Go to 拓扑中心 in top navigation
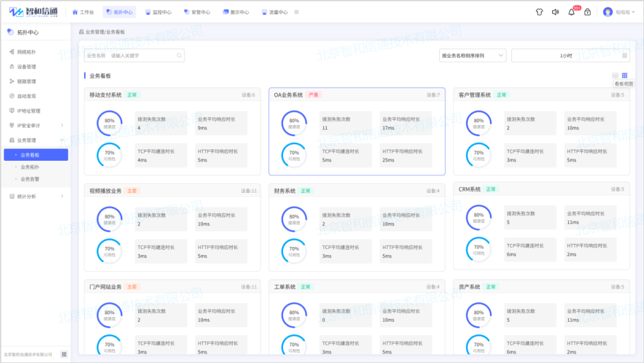The height and width of the screenshot is (363, 644). (x=119, y=12)
